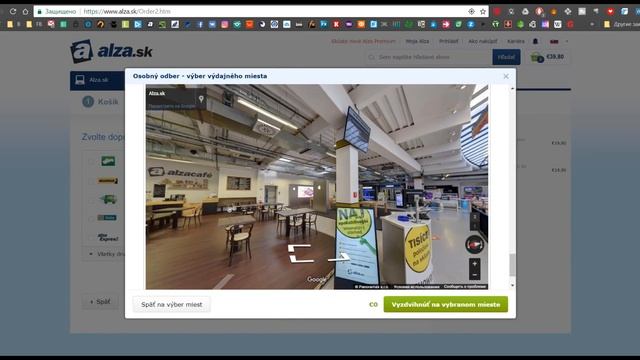Image resolution: width=640 pixels, height=360 pixels.
Task: Open the Moja Alza link
Action: [x=417, y=41]
